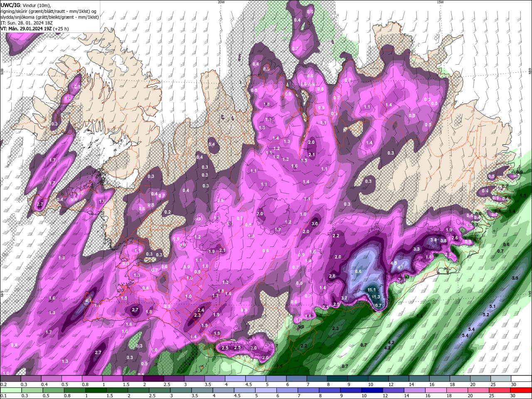Click the 3.4 value on the map
Viewport: 532px width, 399px height.
coord(433,240)
